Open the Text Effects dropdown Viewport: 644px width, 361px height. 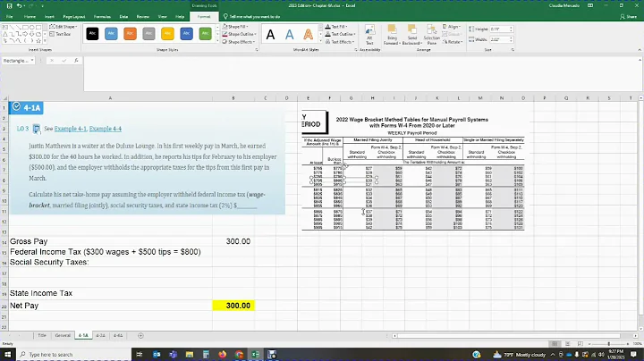click(x=340, y=42)
